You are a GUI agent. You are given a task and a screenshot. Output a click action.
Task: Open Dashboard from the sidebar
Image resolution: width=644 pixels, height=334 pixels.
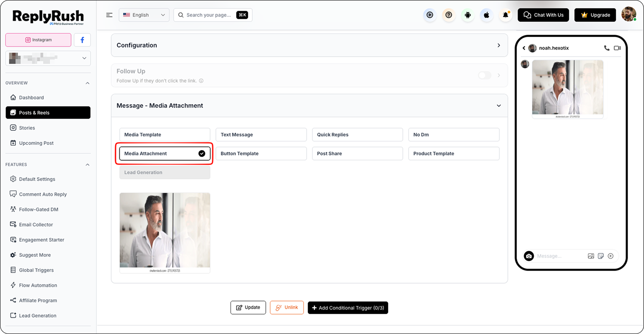tap(48, 97)
